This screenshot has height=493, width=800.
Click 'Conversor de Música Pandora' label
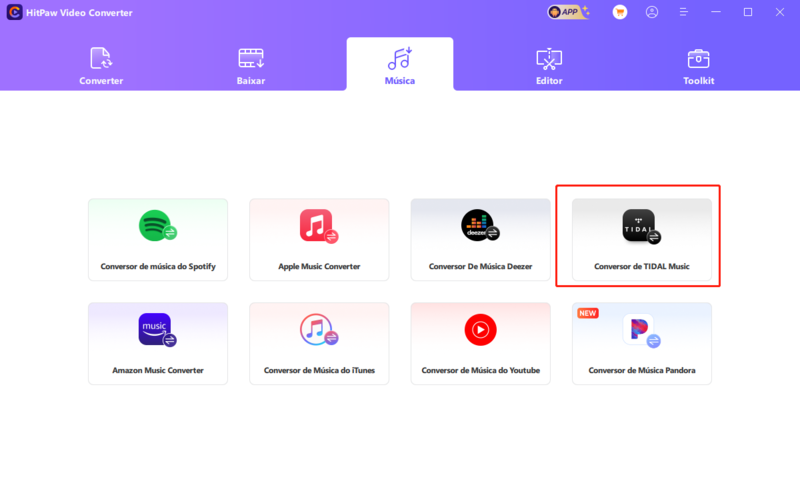pos(641,371)
